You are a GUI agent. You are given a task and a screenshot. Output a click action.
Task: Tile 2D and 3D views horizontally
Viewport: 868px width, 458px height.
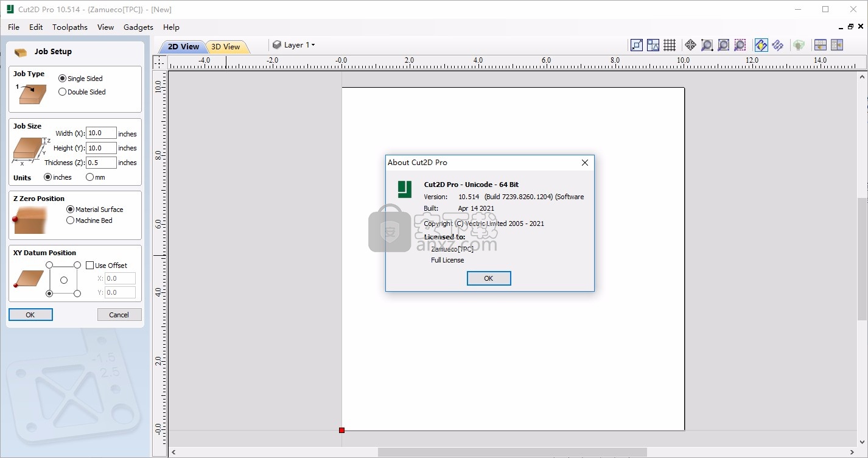(x=820, y=45)
